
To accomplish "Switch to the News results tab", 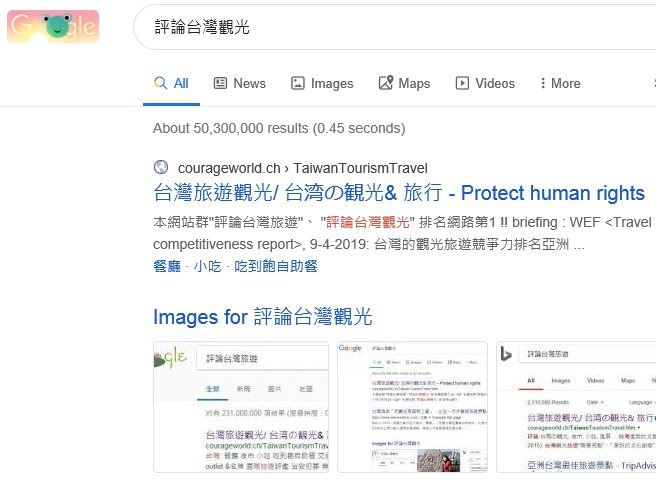I will [240, 83].
